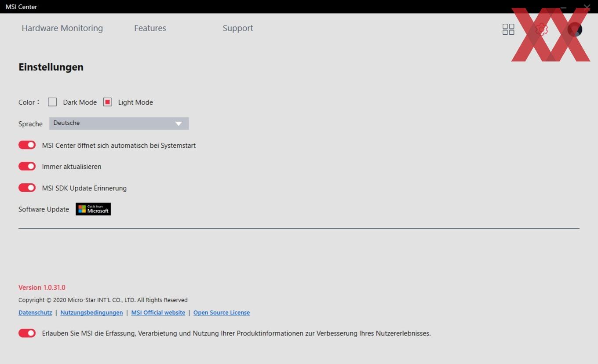Image resolution: width=598 pixels, height=364 pixels.
Task: Switch to the Hardware Monitoring tab
Action: click(x=62, y=28)
